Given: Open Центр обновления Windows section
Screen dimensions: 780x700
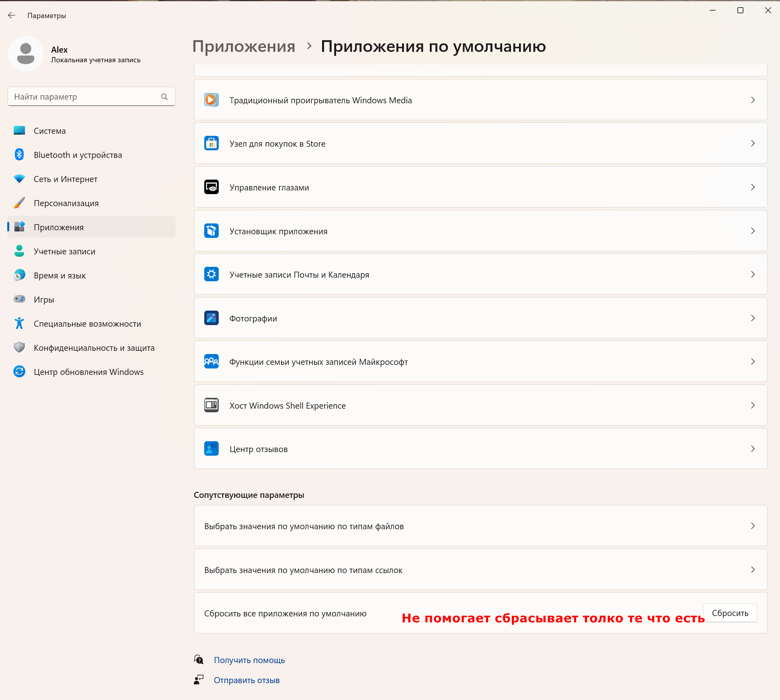Looking at the screenshot, I should pos(88,372).
